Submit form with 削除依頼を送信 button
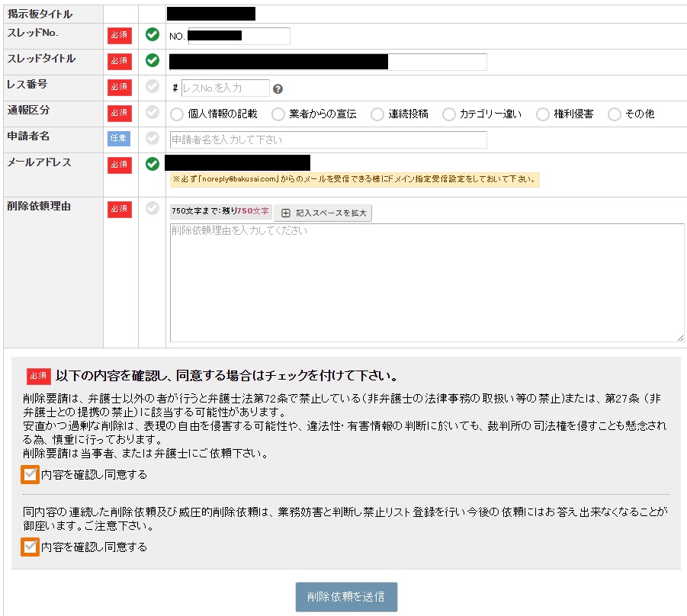This screenshot has height=616, width=687. 346,597
